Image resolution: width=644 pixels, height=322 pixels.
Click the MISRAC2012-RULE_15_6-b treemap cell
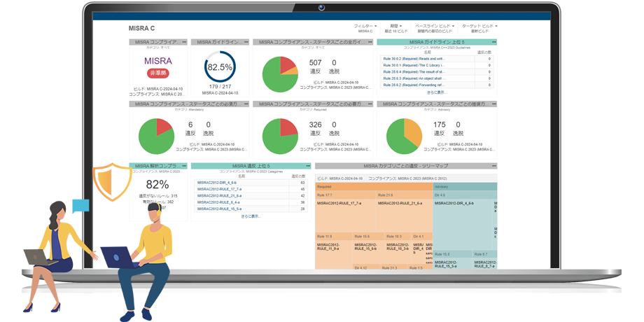pos(369,252)
